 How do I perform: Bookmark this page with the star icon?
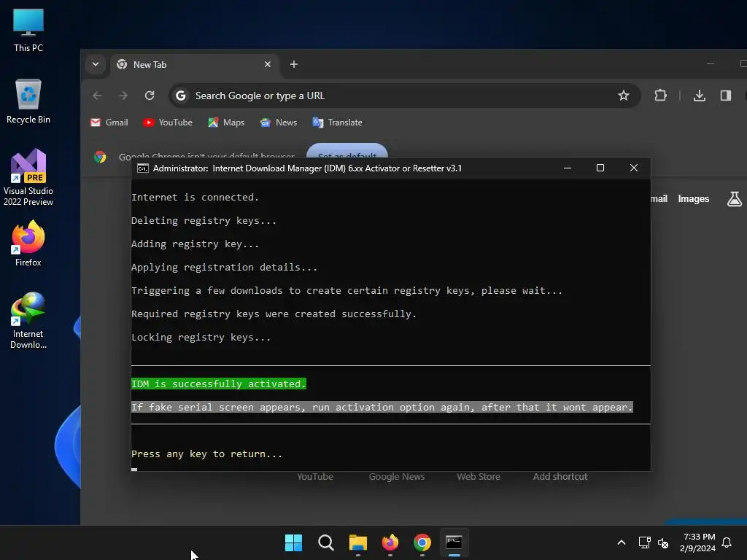[623, 96]
